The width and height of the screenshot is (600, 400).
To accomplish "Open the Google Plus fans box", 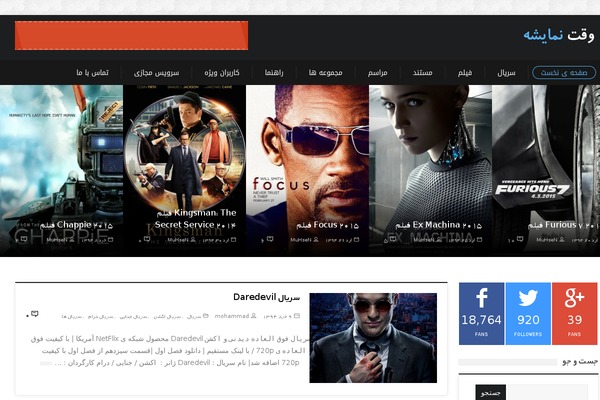I will pyautogui.click(x=574, y=313).
